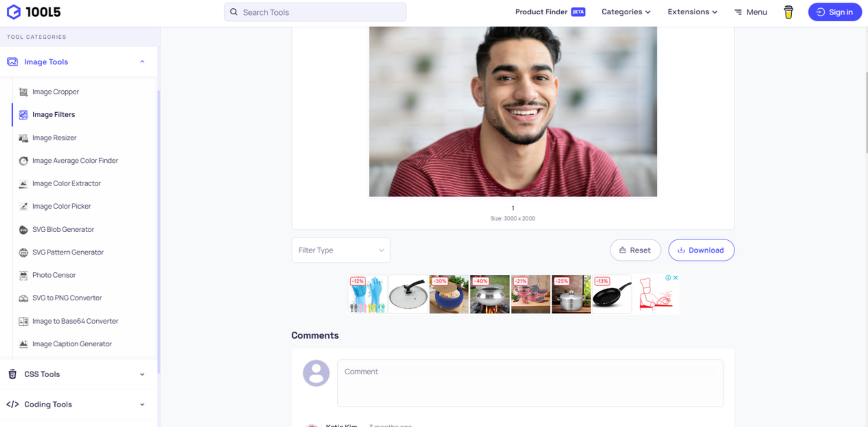Select the Image Filters tool icon
This screenshot has width=868, height=427.
(x=23, y=114)
